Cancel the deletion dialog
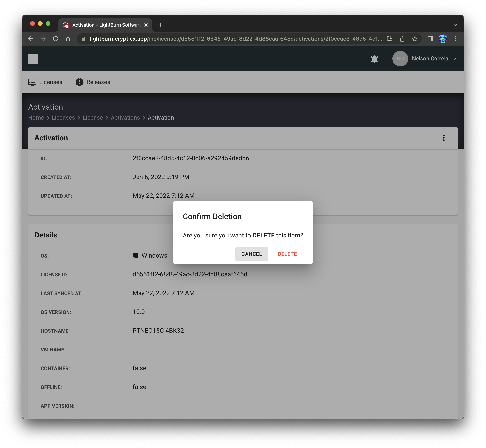Viewport: 486px width, 448px height. coord(251,254)
